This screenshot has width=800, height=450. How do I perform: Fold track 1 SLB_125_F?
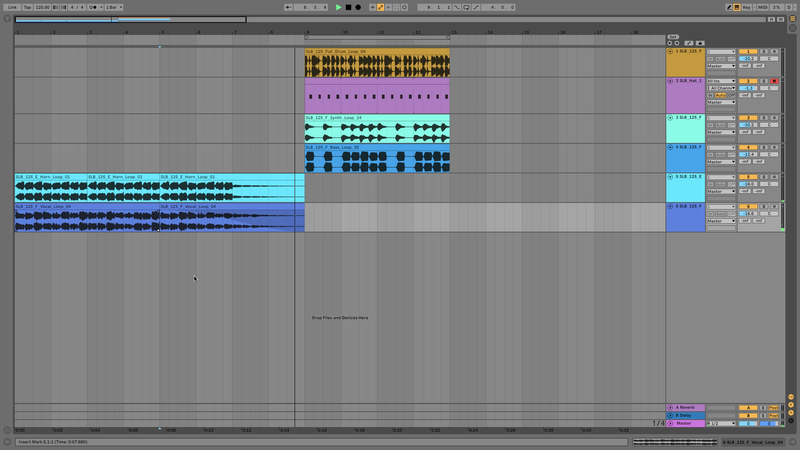click(x=670, y=52)
